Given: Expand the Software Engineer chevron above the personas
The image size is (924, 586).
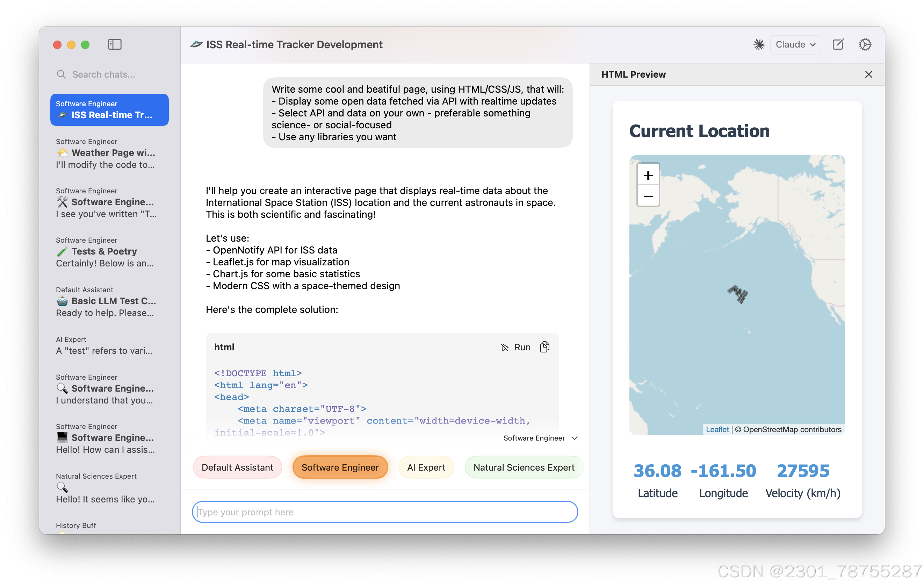Looking at the screenshot, I should tap(575, 438).
